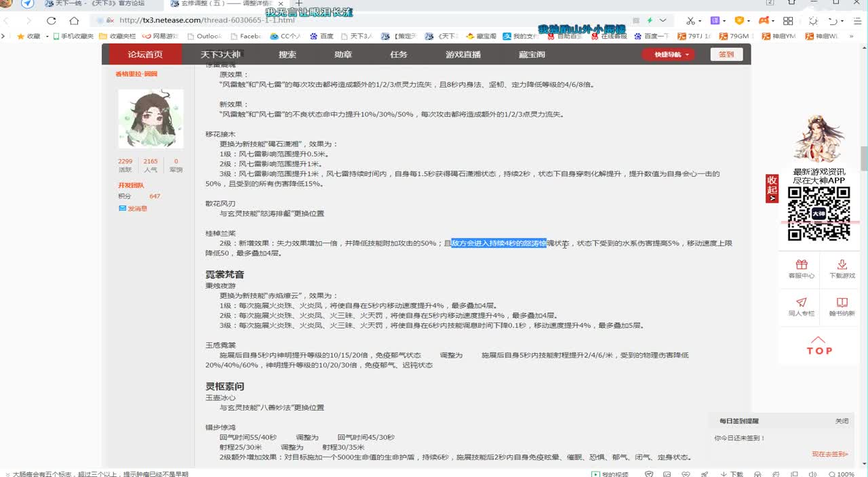Click the 霓裳梵音 section heading
Image resolution: width=868 pixels, height=477 pixels.
(x=224, y=274)
